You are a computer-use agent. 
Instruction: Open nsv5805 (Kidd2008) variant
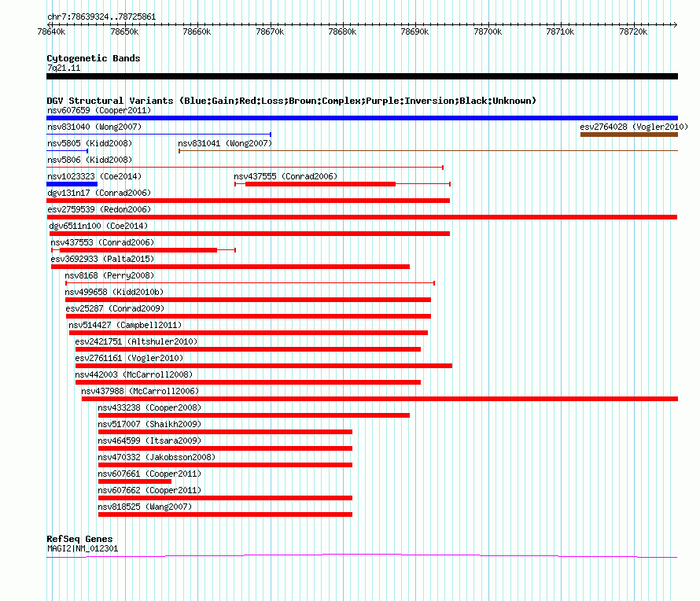coord(90,143)
